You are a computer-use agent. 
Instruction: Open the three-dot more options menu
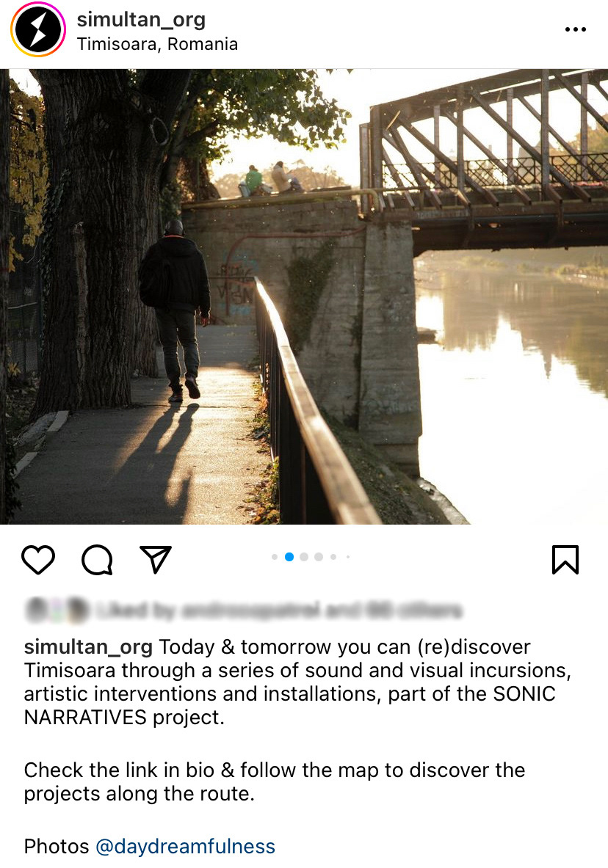575,29
